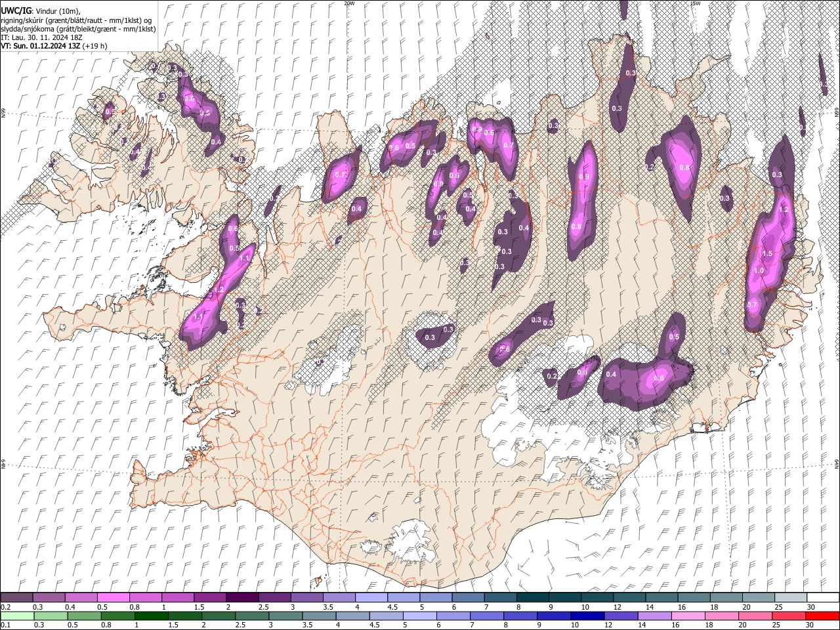Pick bottom legend pale green swatch 0.1–0.3
Viewport: 840px width, 630px height.
pos(17,616)
